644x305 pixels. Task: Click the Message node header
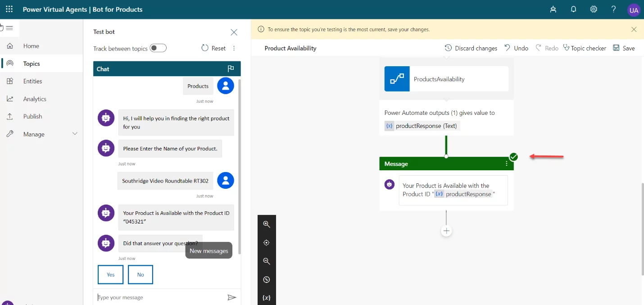[446, 164]
